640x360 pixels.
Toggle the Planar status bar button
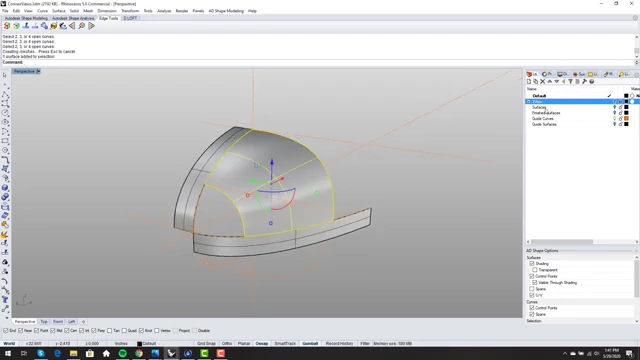coord(244,344)
